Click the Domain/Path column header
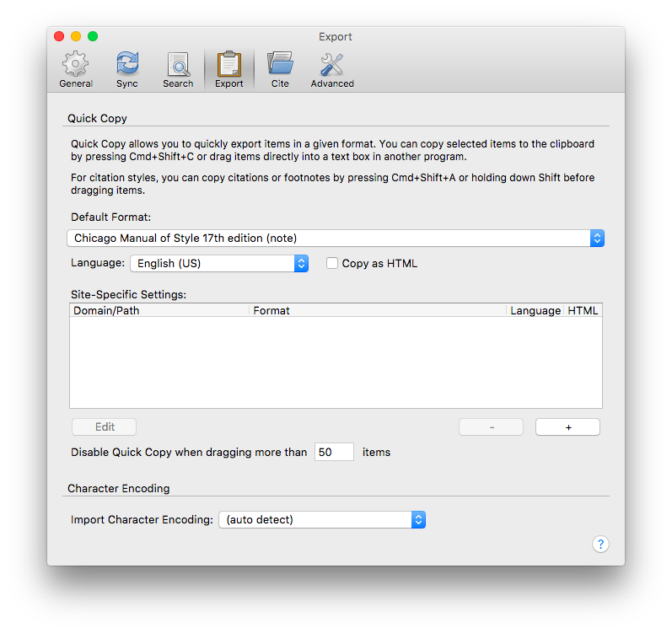Screen dimensions: 672x633 (x=159, y=310)
